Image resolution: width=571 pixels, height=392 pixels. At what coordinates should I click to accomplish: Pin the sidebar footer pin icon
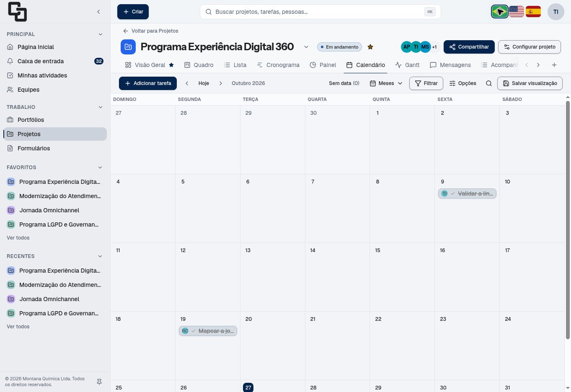(99, 382)
